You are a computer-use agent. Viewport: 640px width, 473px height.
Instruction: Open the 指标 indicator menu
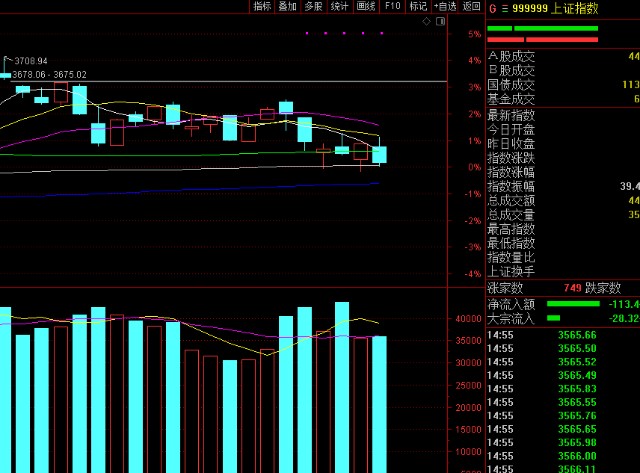coord(262,6)
